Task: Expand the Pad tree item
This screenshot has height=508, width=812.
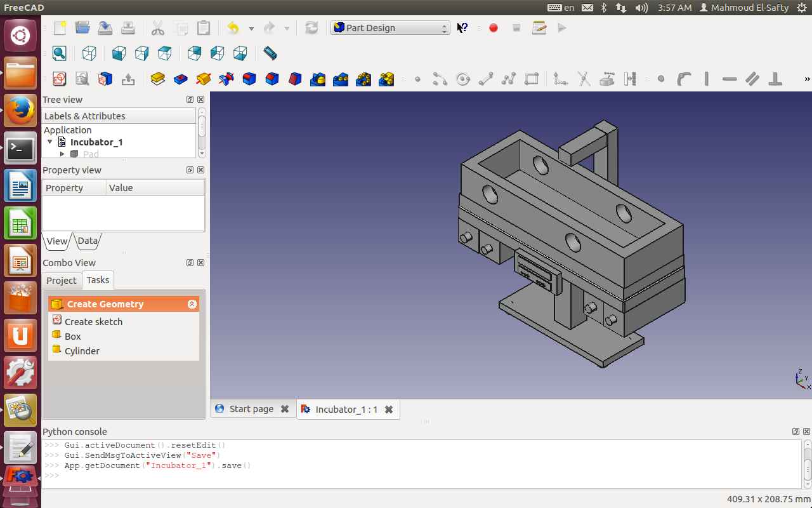Action: (62, 154)
